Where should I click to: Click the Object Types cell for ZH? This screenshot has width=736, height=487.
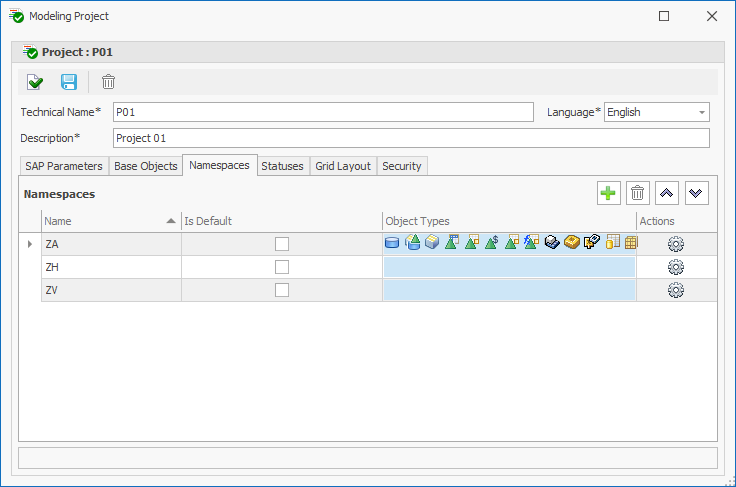[x=509, y=267]
